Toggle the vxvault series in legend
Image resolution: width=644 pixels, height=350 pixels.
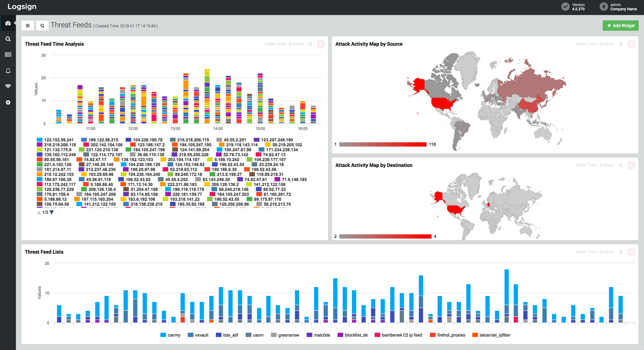click(198, 335)
